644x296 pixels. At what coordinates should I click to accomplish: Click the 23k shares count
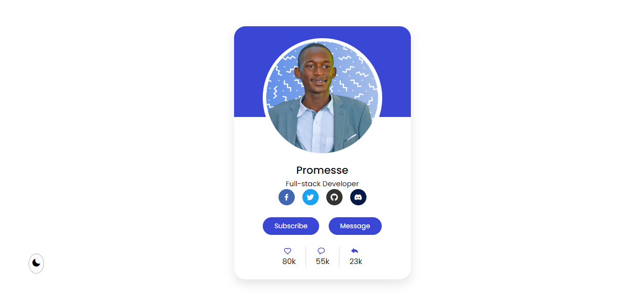pos(356,262)
